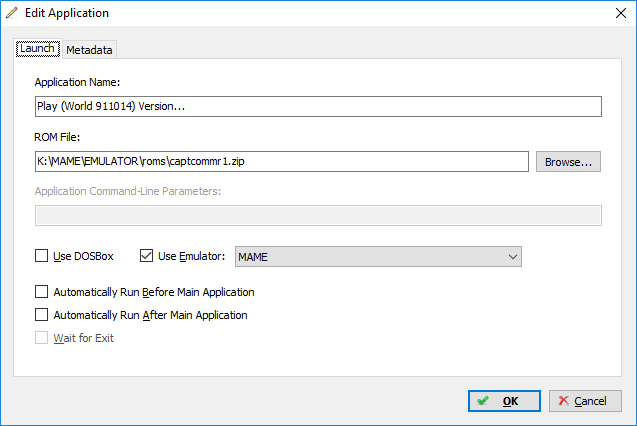The width and height of the screenshot is (637, 426).
Task: Click the Edit Application title text
Action: coord(67,13)
